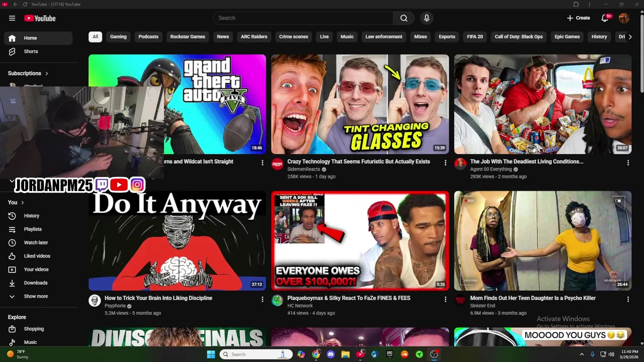Open Agent 00 Everything channel avatar
This screenshot has width=644, height=362.
460,164
